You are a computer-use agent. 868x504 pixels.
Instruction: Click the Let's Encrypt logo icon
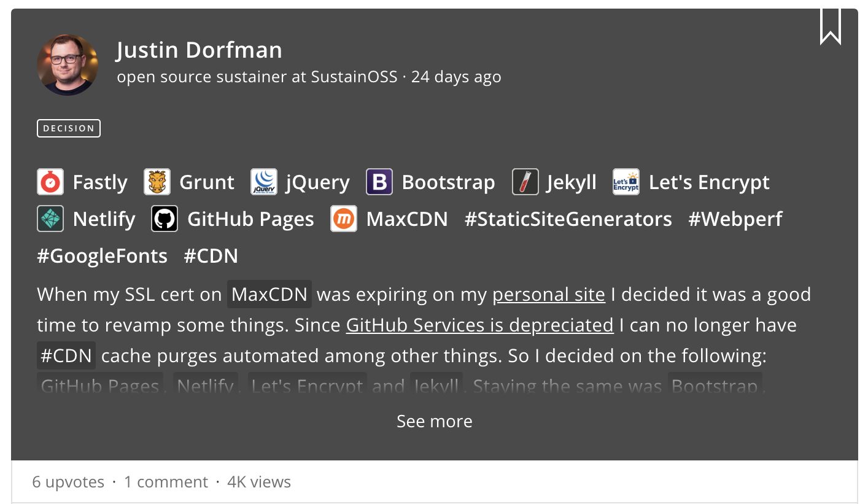(x=626, y=182)
